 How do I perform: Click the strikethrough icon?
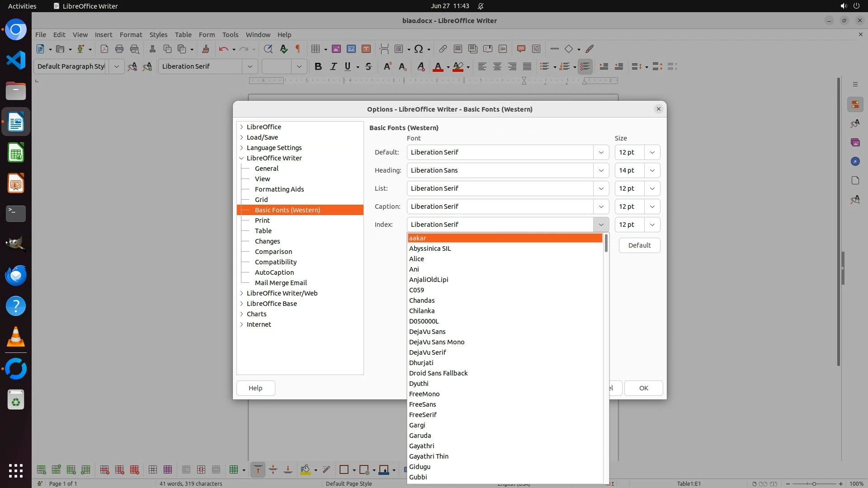click(368, 66)
